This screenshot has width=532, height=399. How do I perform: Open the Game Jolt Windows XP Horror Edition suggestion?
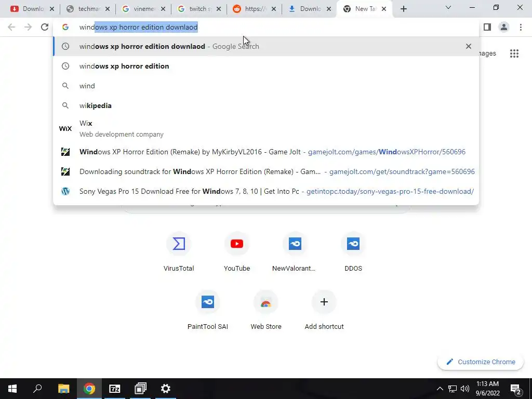click(x=266, y=152)
